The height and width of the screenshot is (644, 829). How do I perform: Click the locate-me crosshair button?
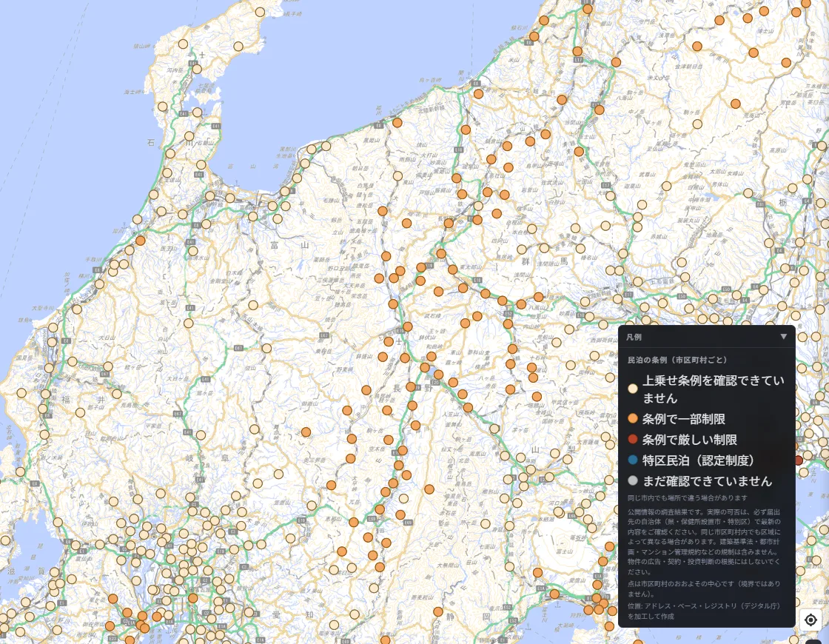point(810,620)
